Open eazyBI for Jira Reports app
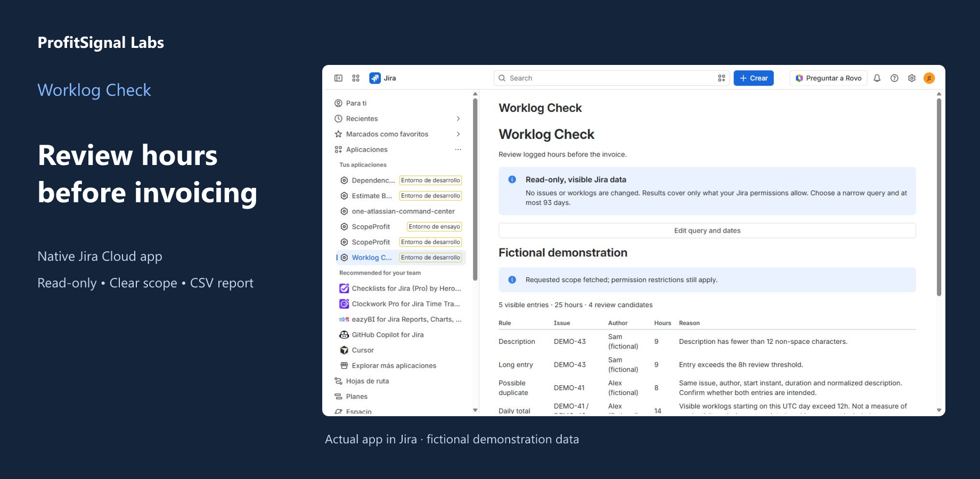Screen dimensions: 980x479 pyautogui.click(x=401, y=319)
